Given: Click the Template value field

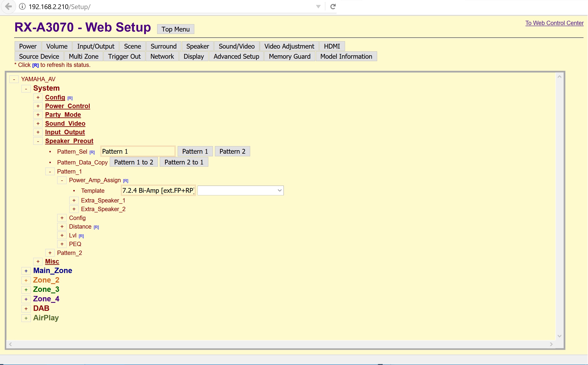Looking at the screenshot, I should [158, 190].
